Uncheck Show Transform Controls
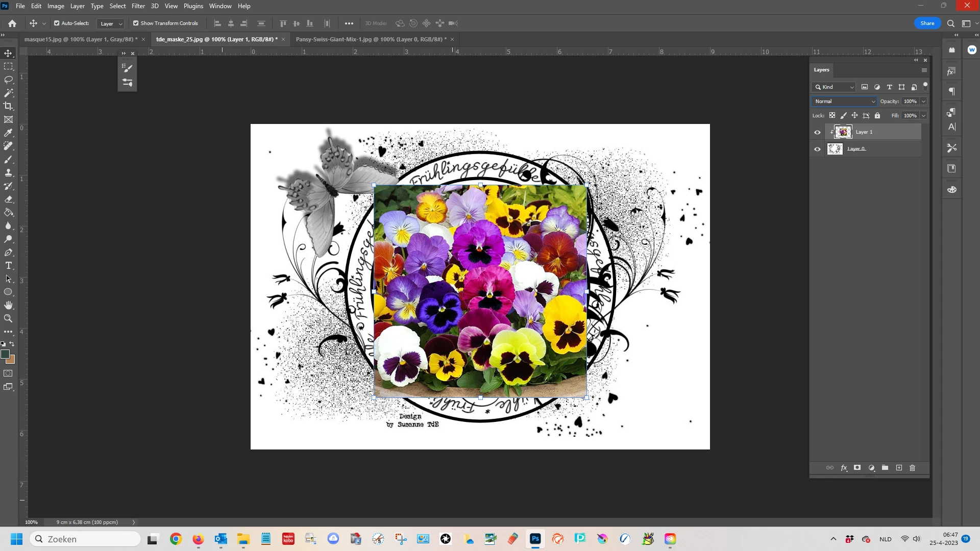 (x=136, y=23)
